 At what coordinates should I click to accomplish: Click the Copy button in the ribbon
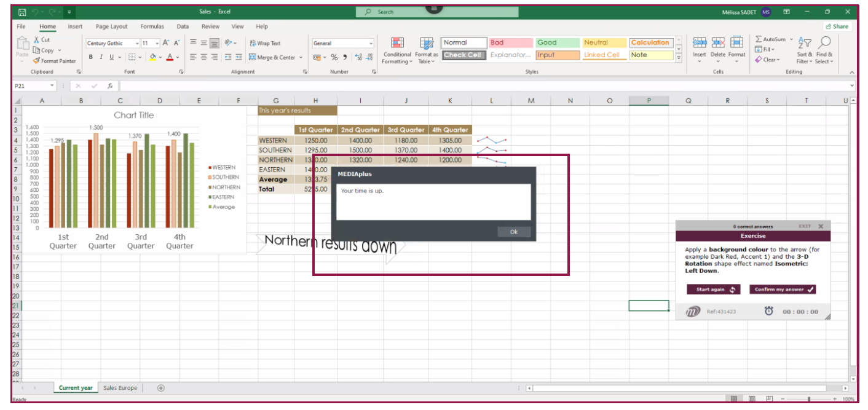click(x=44, y=50)
